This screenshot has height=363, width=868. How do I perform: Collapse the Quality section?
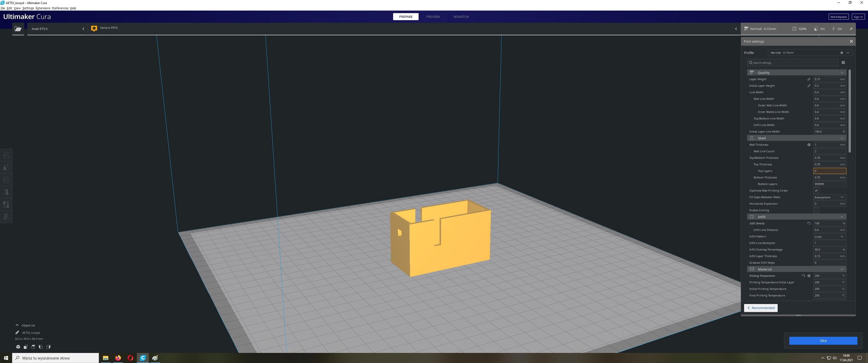click(797, 72)
